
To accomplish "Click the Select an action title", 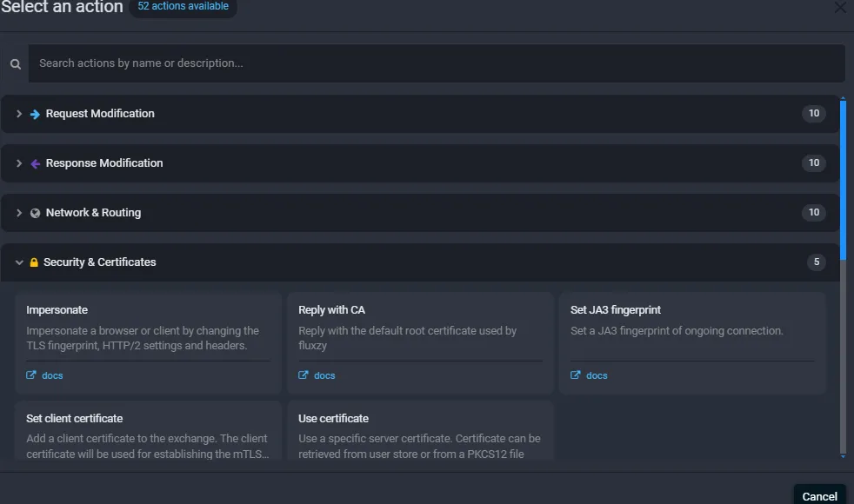I will tap(62, 7).
